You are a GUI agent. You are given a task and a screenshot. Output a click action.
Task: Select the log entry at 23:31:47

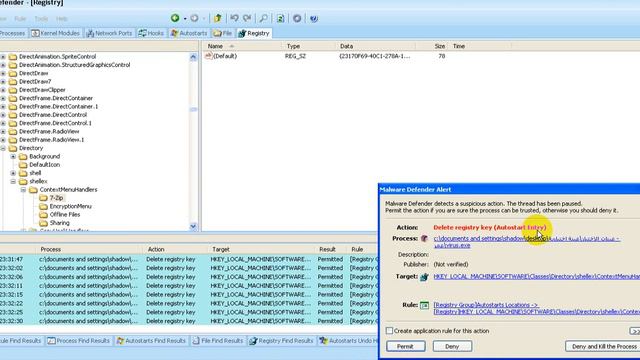(x=189, y=259)
